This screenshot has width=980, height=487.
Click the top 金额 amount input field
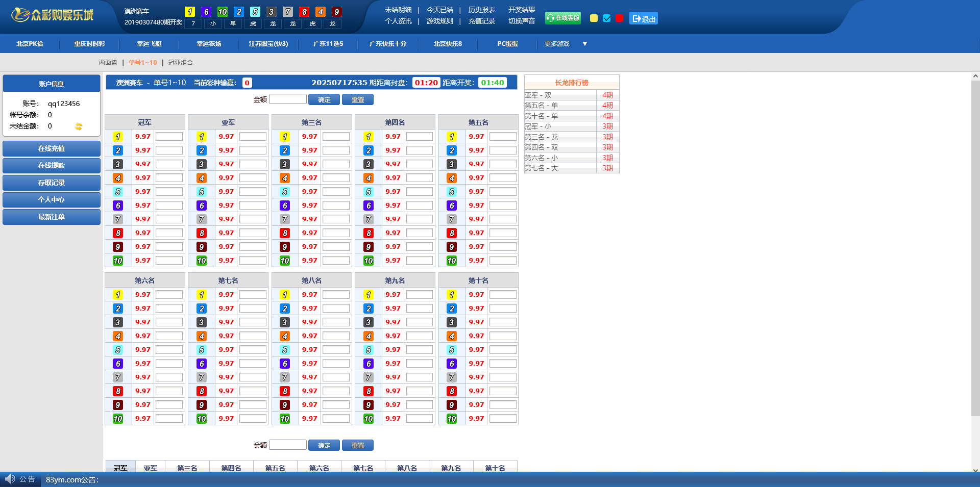coord(287,99)
